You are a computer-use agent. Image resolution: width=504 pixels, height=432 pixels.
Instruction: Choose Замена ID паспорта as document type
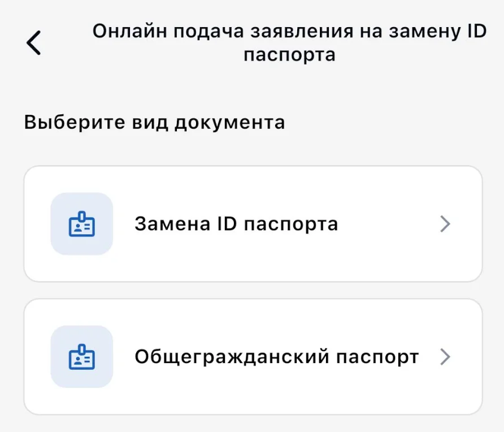coord(252,224)
